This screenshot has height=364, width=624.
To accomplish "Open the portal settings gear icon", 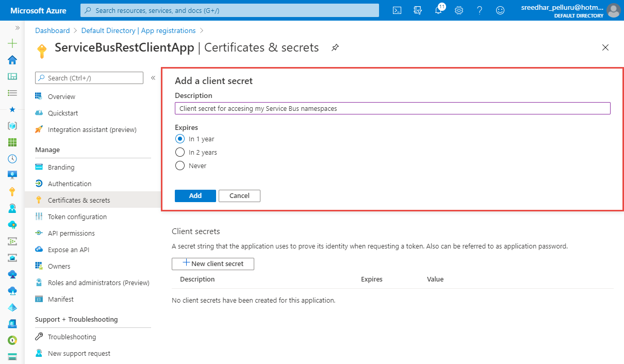I will click(x=459, y=10).
